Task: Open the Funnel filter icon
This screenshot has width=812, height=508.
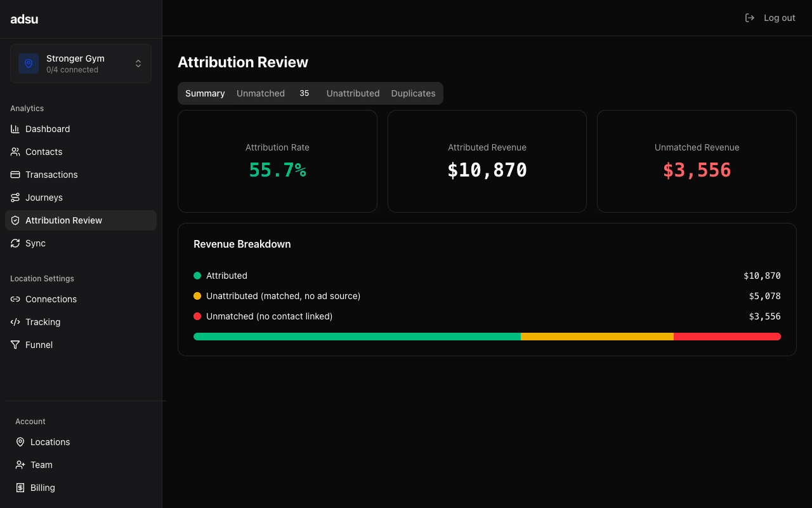Action: click(15, 345)
